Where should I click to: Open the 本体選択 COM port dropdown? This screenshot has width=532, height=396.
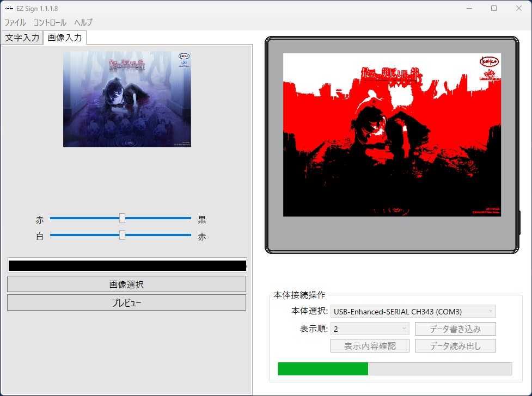coord(413,311)
